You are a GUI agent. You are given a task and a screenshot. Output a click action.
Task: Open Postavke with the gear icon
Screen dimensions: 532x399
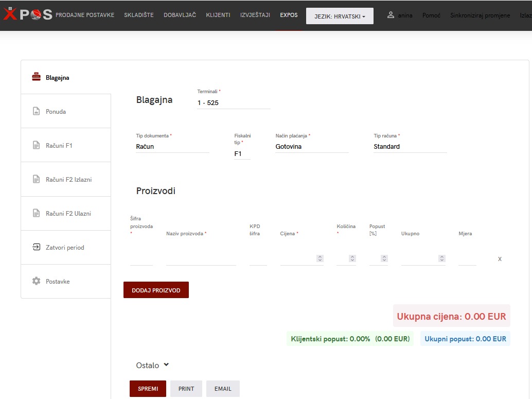pyautogui.click(x=36, y=281)
